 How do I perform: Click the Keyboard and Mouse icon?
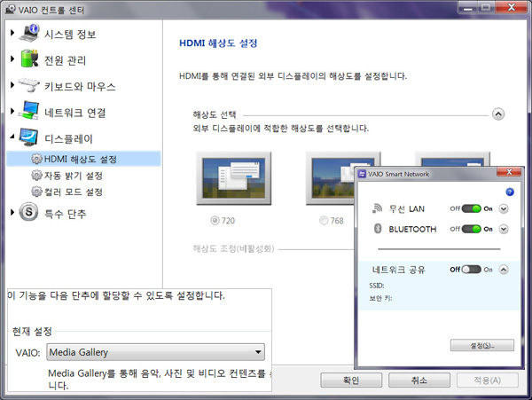(29, 84)
